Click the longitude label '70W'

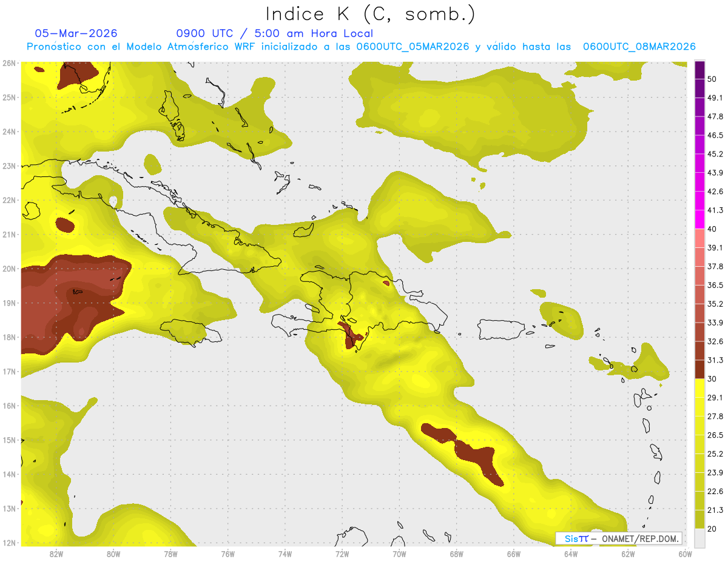tap(399, 554)
